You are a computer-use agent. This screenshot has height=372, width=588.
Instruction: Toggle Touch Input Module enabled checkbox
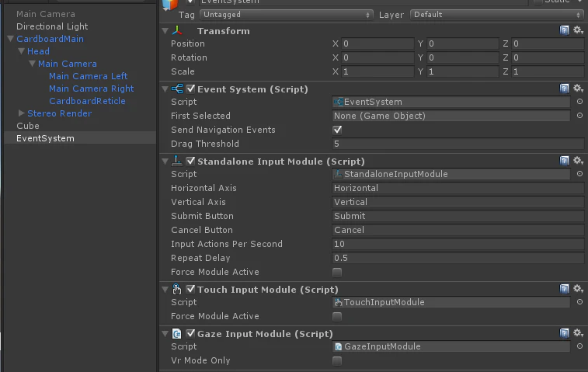[190, 289]
